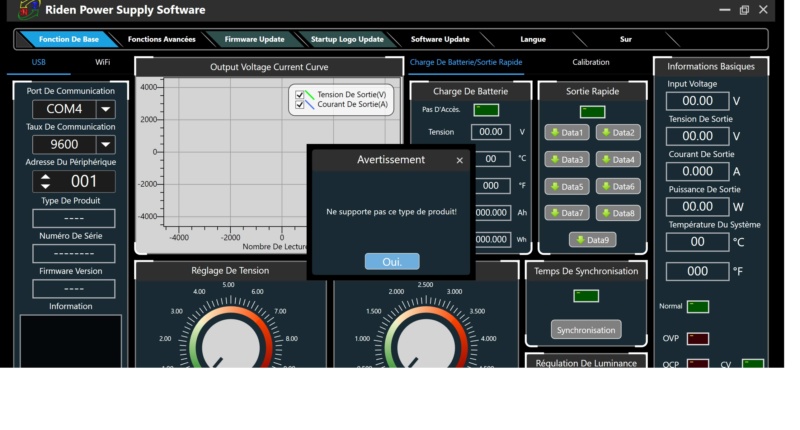Click the Type De Produit field
The image size is (800, 430).
coord(74,218)
